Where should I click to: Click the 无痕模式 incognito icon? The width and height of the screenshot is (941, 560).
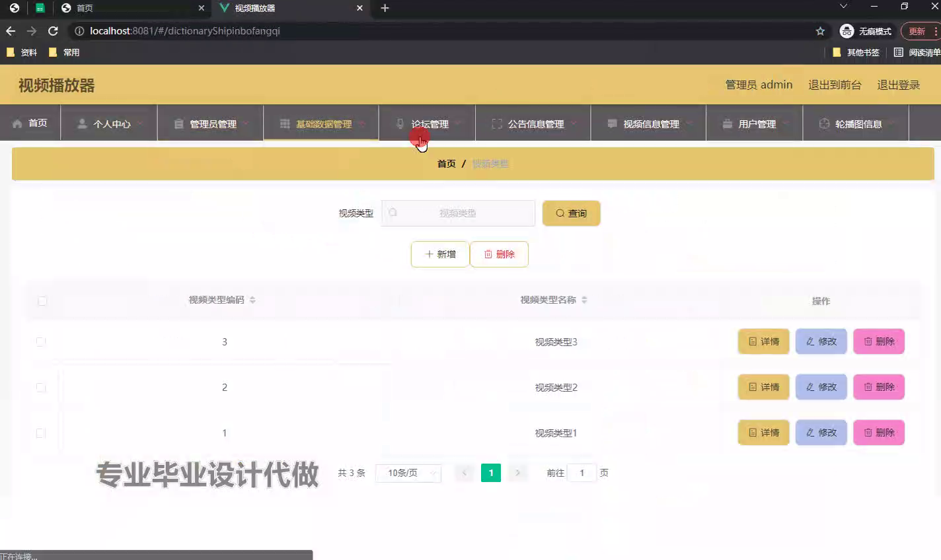tap(847, 31)
